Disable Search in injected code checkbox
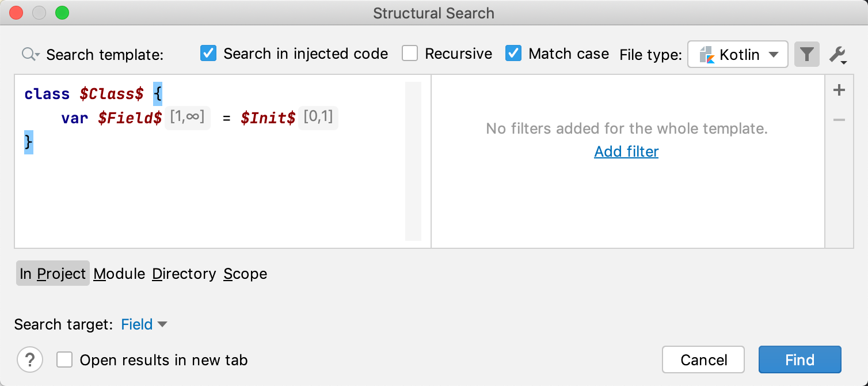The image size is (868, 386). coord(208,54)
